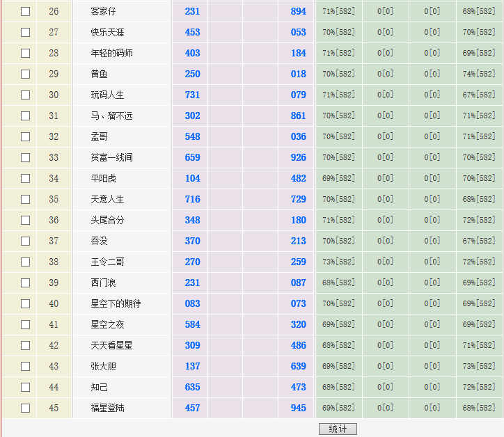
Task: Open user name 快乐天涯
Action: [x=107, y=33]
